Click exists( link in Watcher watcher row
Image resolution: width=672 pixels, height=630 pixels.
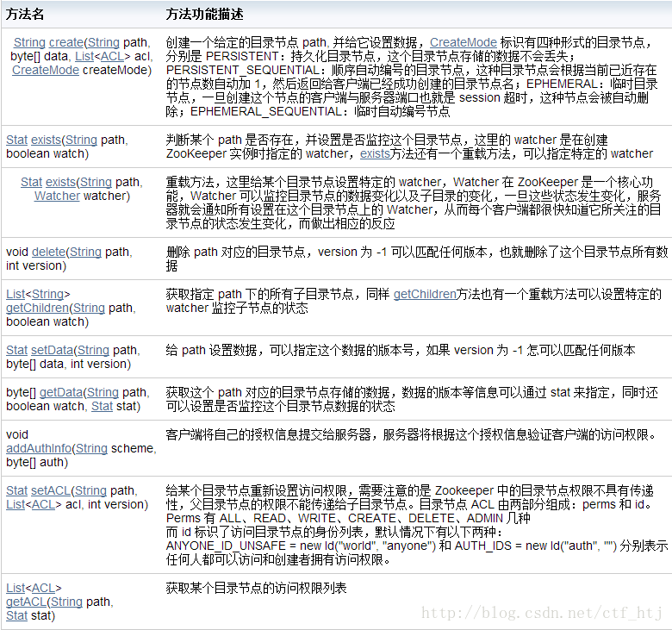[x=63, y=182]
